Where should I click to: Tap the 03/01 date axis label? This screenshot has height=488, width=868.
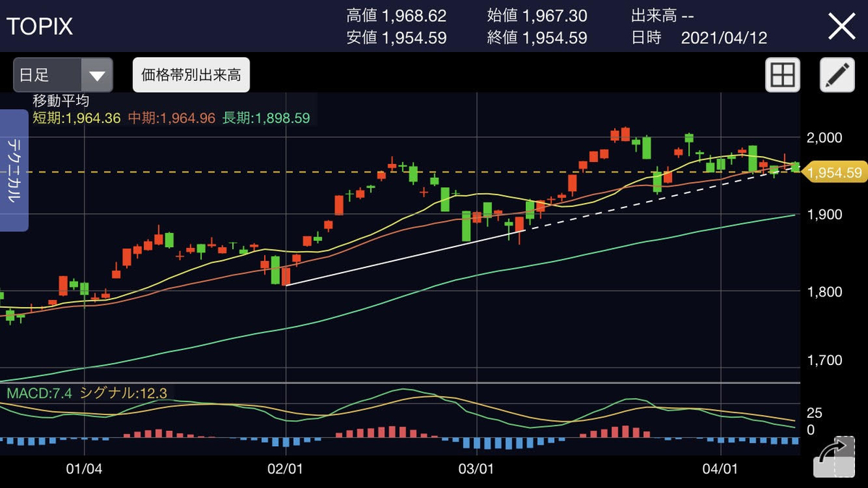[x=477, y=468]
